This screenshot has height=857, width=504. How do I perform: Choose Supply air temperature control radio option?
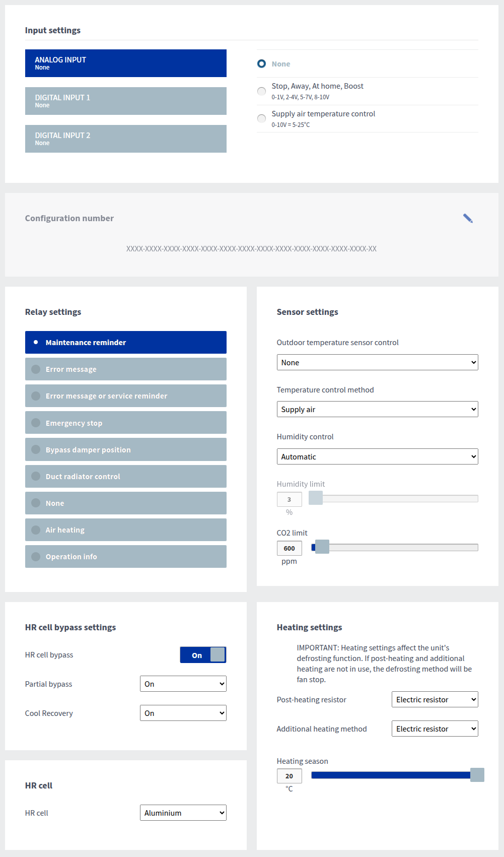point(262,118)
